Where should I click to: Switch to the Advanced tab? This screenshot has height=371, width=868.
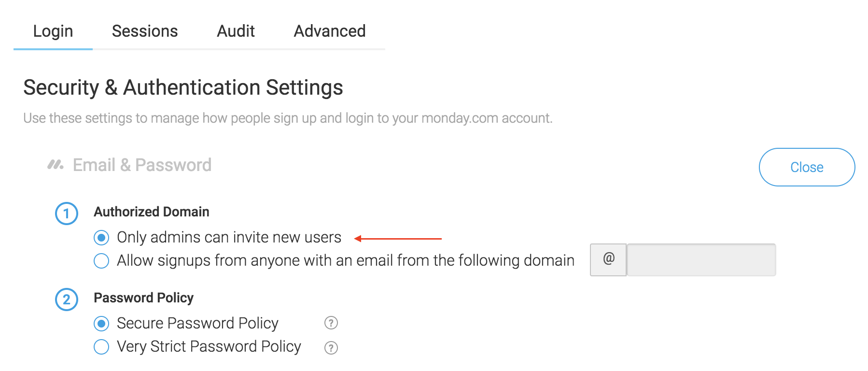pos(330,31)
